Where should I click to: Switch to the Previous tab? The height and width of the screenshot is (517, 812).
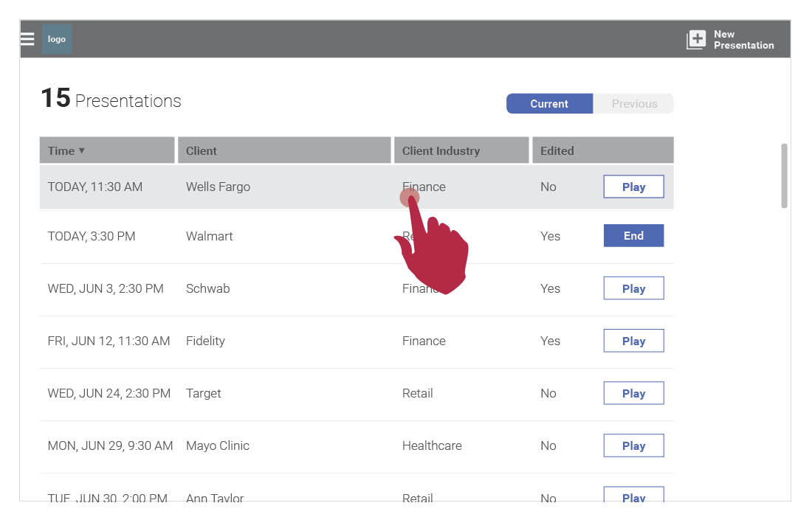[x=634, y=103]
